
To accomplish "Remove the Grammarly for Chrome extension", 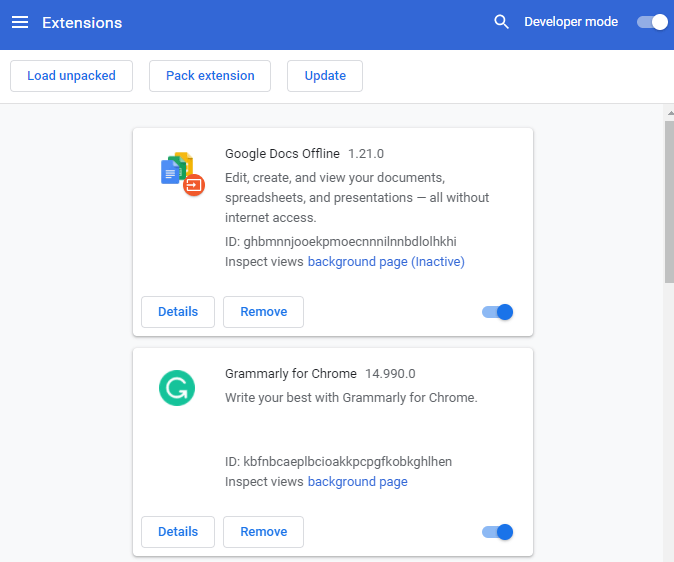I will (263, 532).
